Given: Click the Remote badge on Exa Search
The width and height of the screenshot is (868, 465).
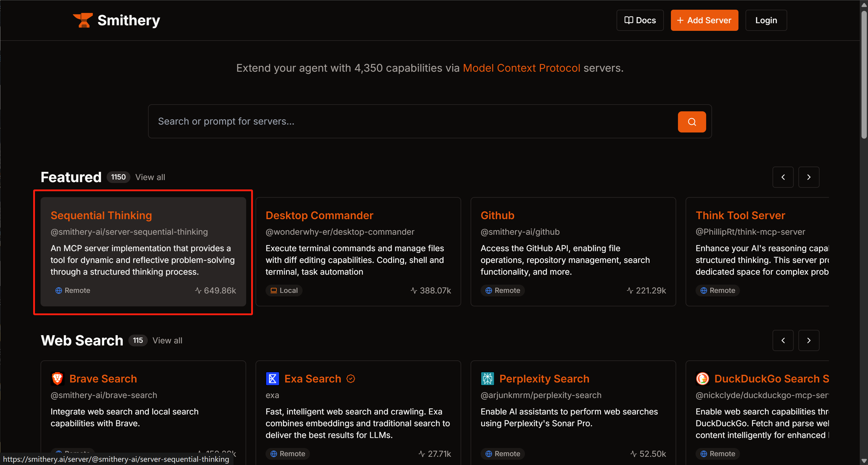Looking at the screenshot, I should pos(288,454).
